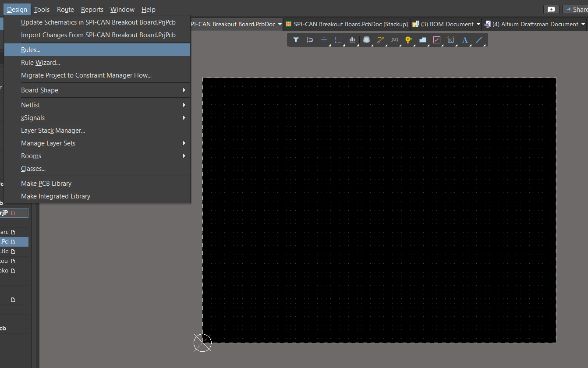The image size is (588, 368).
Task: Activate the interactive routing tool
Action: 380,40
